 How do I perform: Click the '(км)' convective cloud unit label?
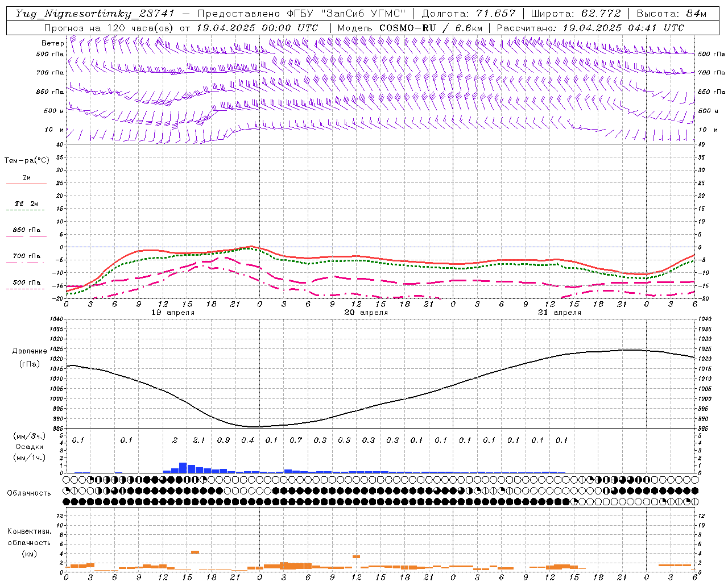[x=29, y=554]
